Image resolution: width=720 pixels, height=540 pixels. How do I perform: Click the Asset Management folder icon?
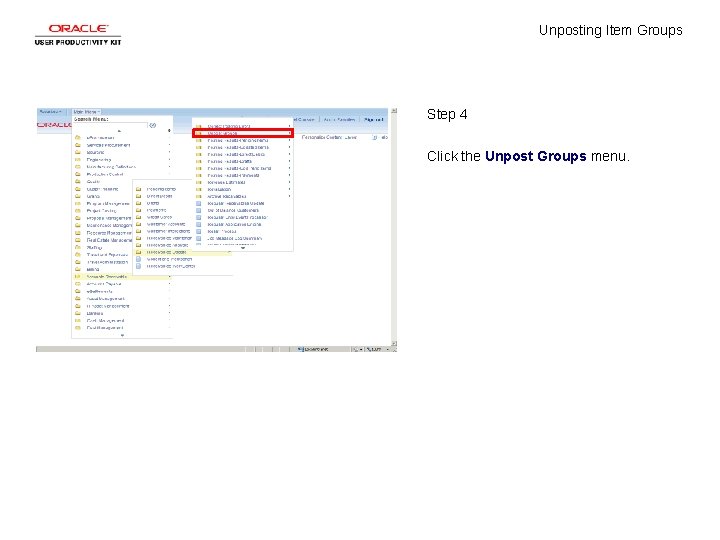(x=78, y=298)
